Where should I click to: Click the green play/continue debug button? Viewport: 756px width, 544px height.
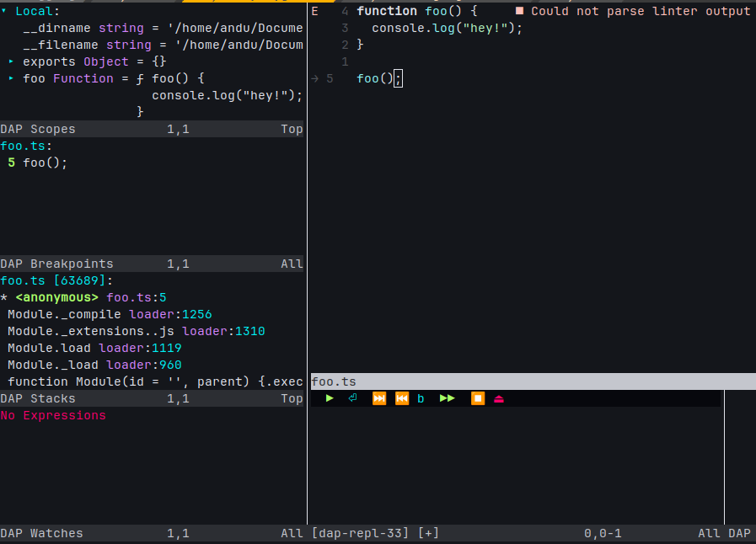pyautogui.click(x=330, y=398)
